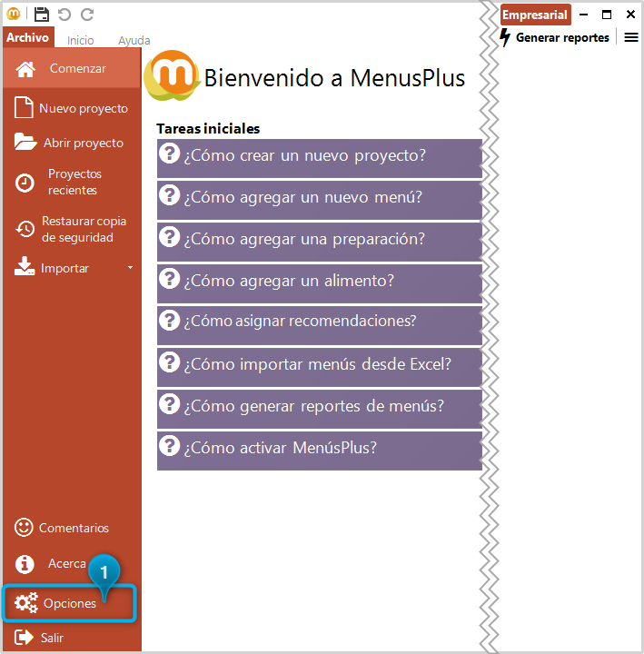The image size is (644, 654).
Task: Open ¿Cómo agregar un alimento?
Action: (320, 283)
